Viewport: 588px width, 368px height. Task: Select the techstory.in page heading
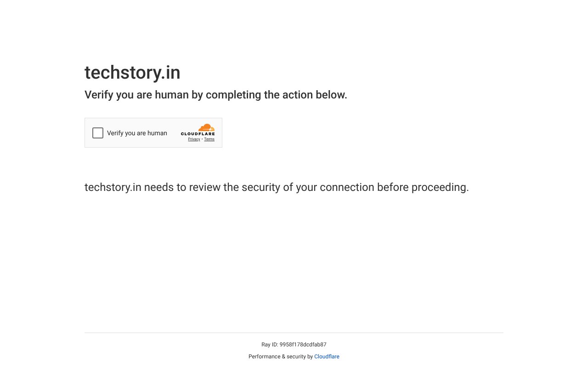[x=132, y=72]
